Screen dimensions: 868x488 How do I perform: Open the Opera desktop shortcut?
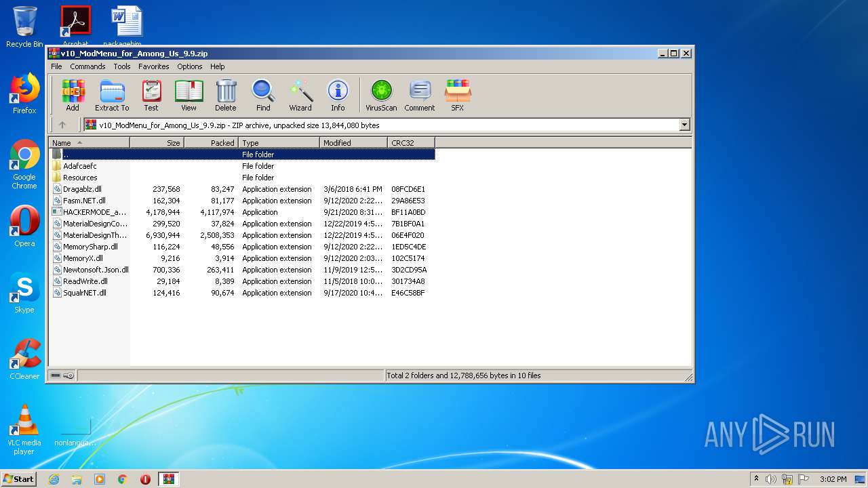[24, 226]
